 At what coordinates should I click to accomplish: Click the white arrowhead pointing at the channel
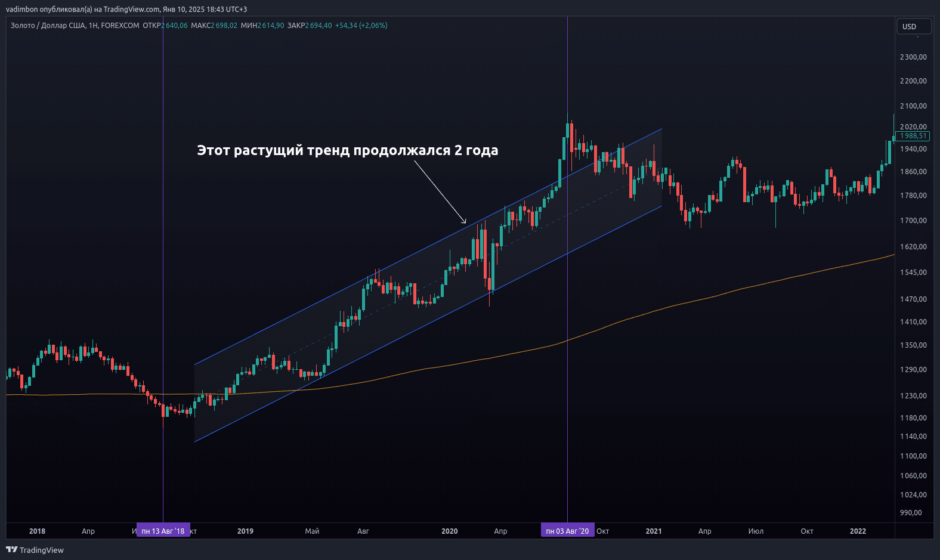[x=464, y=221]
